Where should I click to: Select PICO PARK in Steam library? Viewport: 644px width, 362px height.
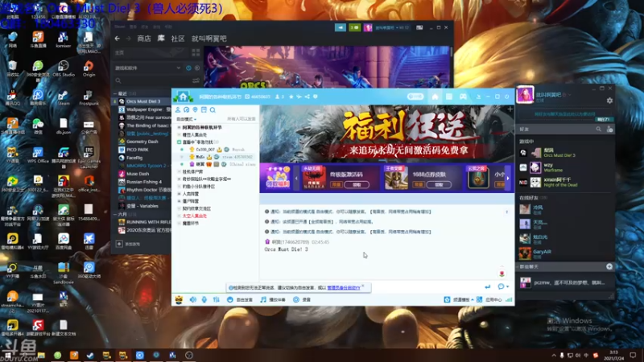[137, 150]
